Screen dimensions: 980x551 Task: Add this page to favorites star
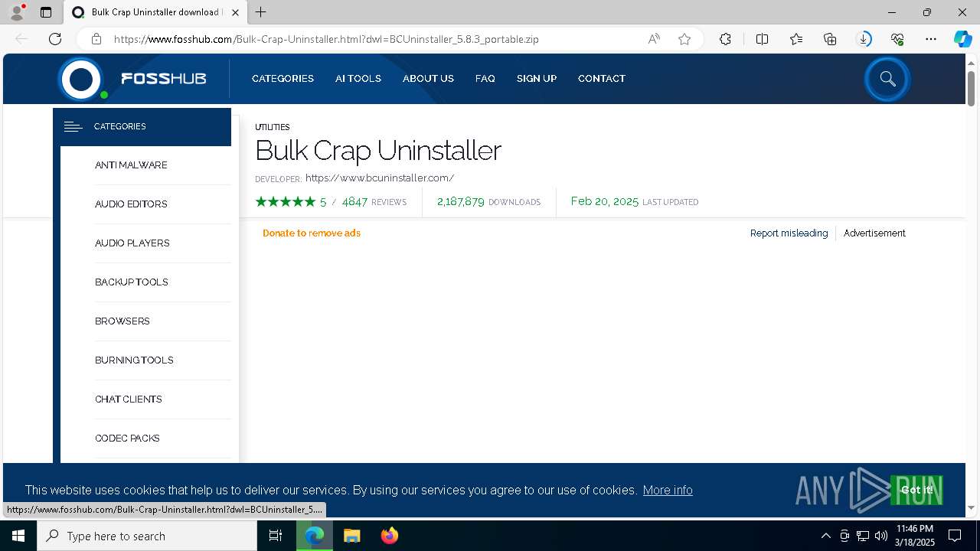click(x=684, y=39)
